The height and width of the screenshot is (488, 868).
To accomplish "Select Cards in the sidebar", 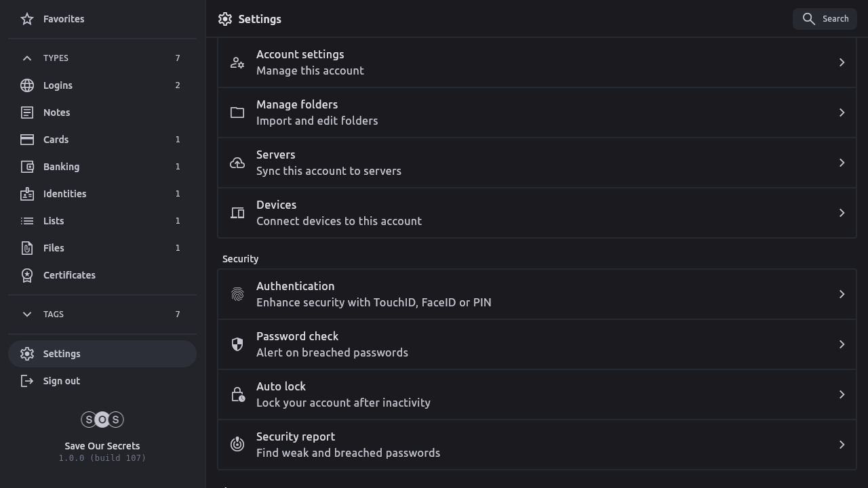I will click(x=56, y=140).
